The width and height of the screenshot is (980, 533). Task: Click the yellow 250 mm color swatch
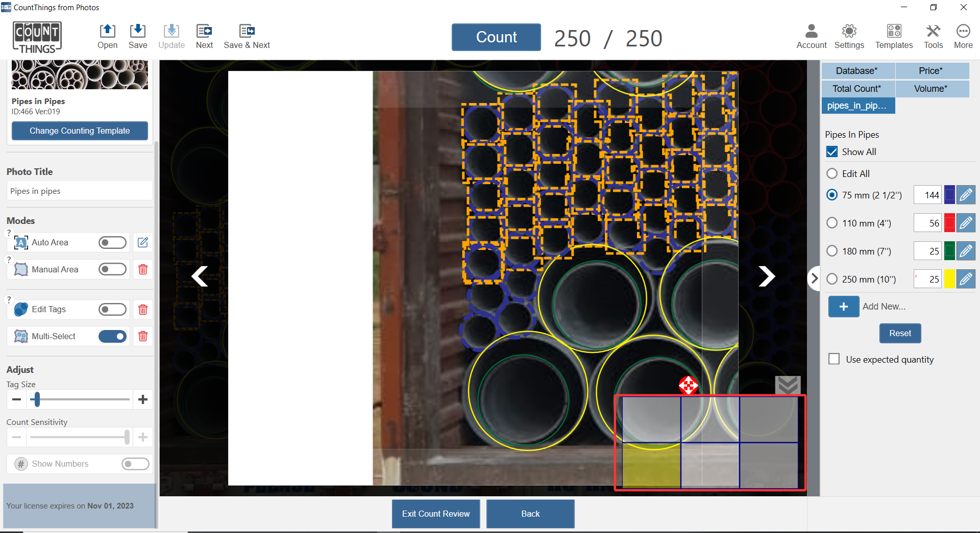[x=949, y=279]
